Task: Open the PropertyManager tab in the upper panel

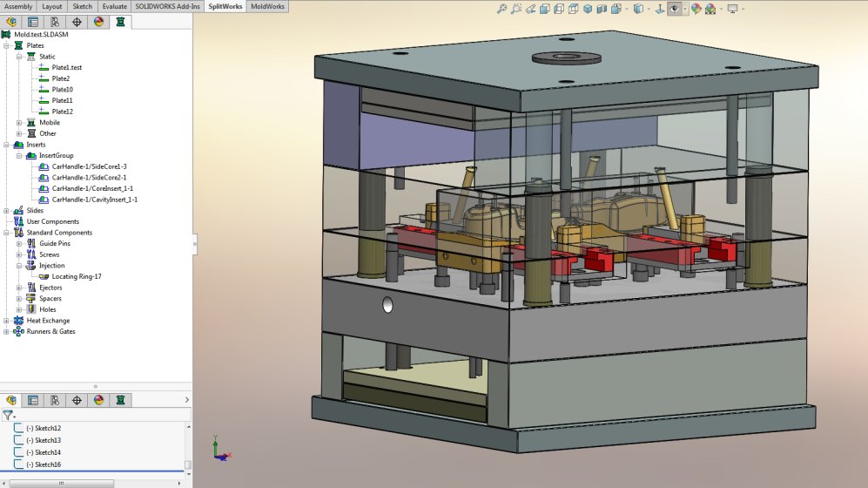Action: (33, 22)
